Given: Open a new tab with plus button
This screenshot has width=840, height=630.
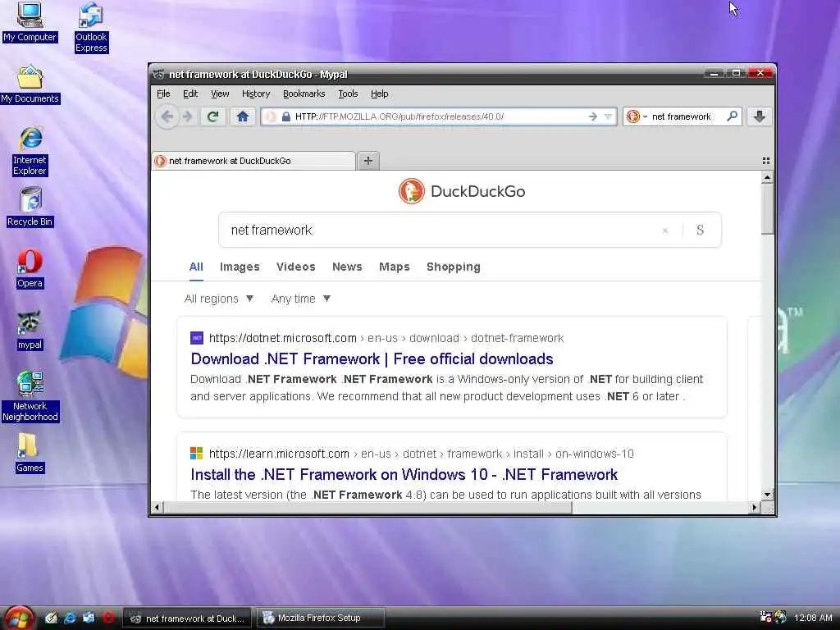Looking at the screenshot, I should (x=368, y=161).
